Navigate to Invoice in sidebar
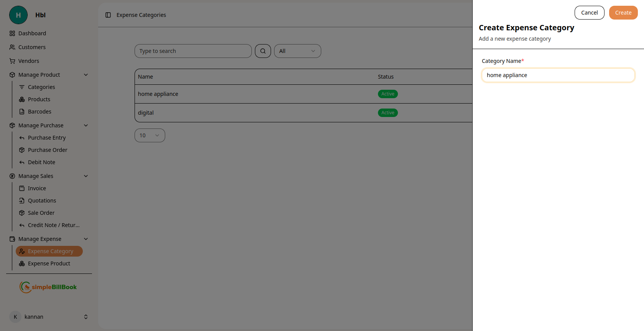The image size is (644, 331). click(37, 188)
